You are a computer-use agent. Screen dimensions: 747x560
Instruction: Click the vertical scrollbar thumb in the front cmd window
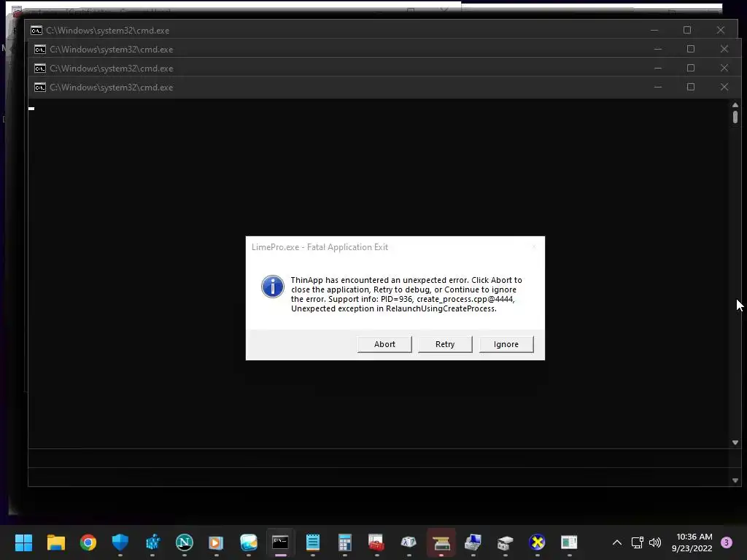point(735,117)
